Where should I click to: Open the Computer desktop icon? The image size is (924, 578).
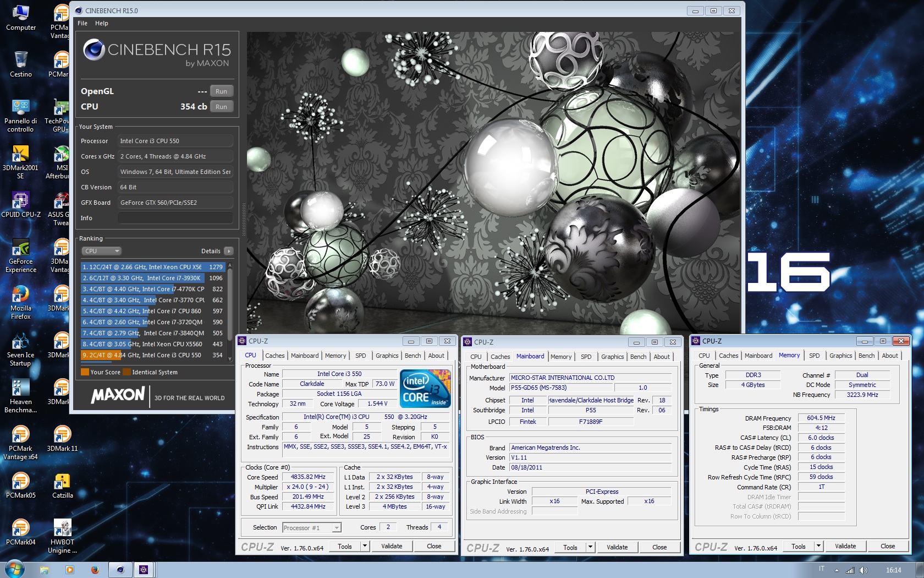click(x=20, y=18)
